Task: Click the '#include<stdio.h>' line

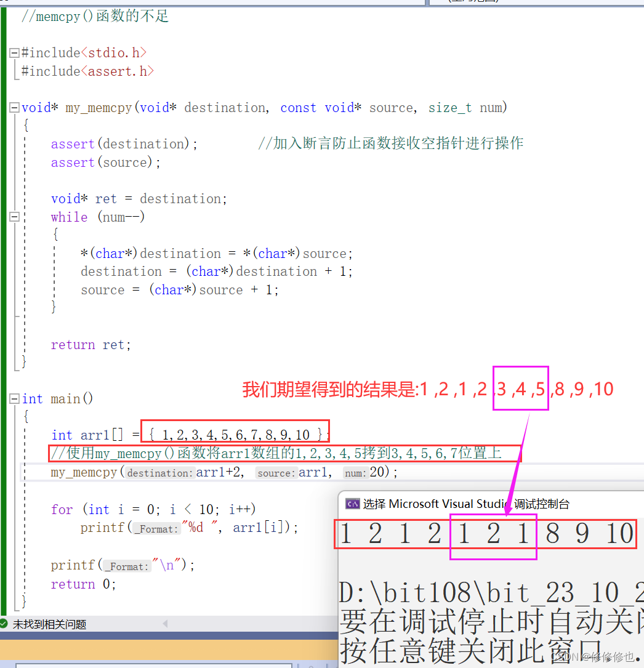Action: coord(84,53)
